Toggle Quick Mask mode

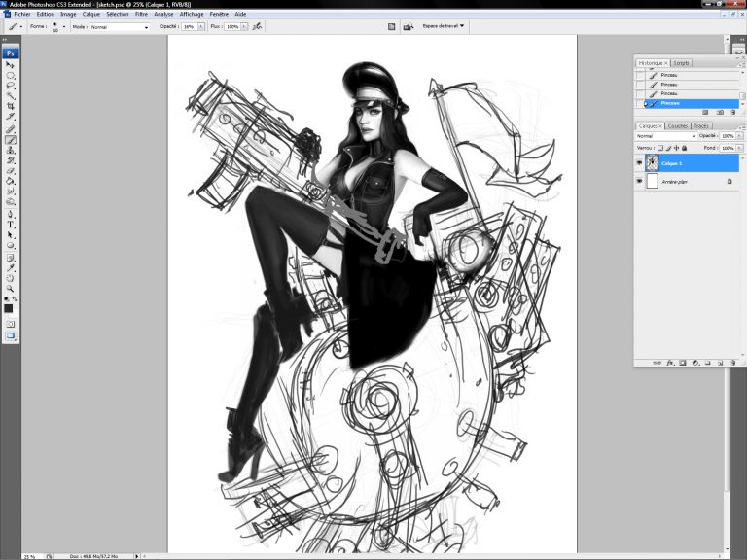(10, 325)
